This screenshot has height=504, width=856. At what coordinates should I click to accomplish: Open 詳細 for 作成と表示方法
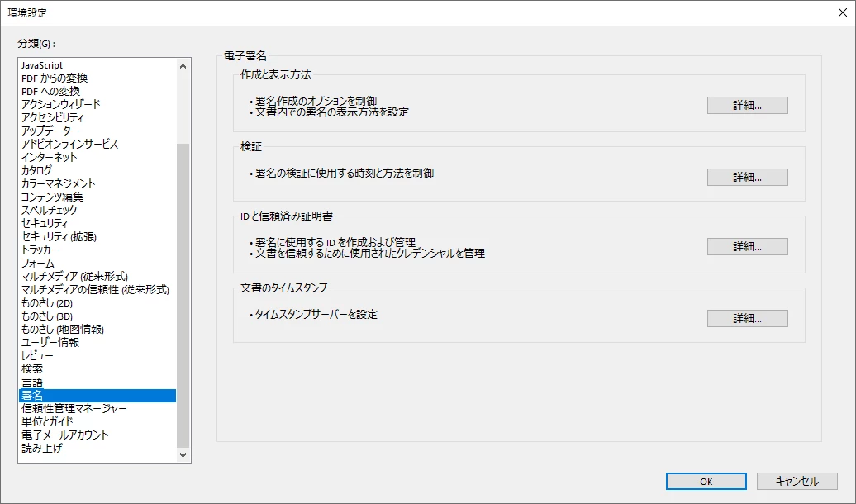tap(748, 106)
